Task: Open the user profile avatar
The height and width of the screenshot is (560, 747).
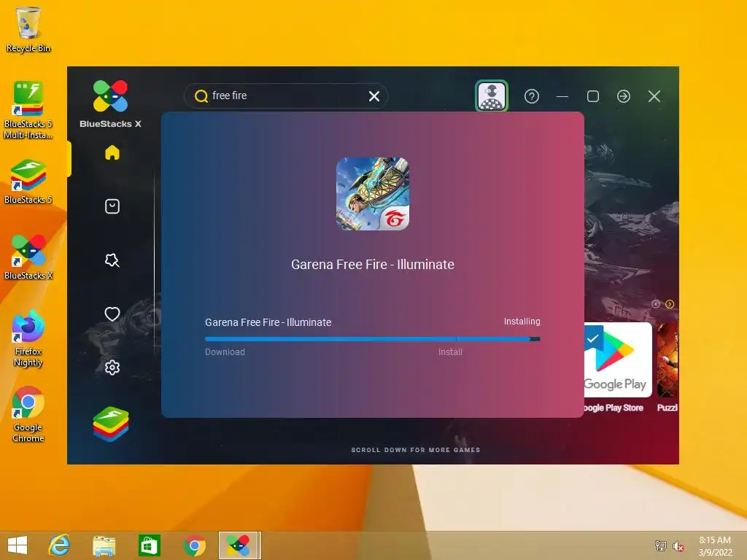Action: [x=492, y=96]
